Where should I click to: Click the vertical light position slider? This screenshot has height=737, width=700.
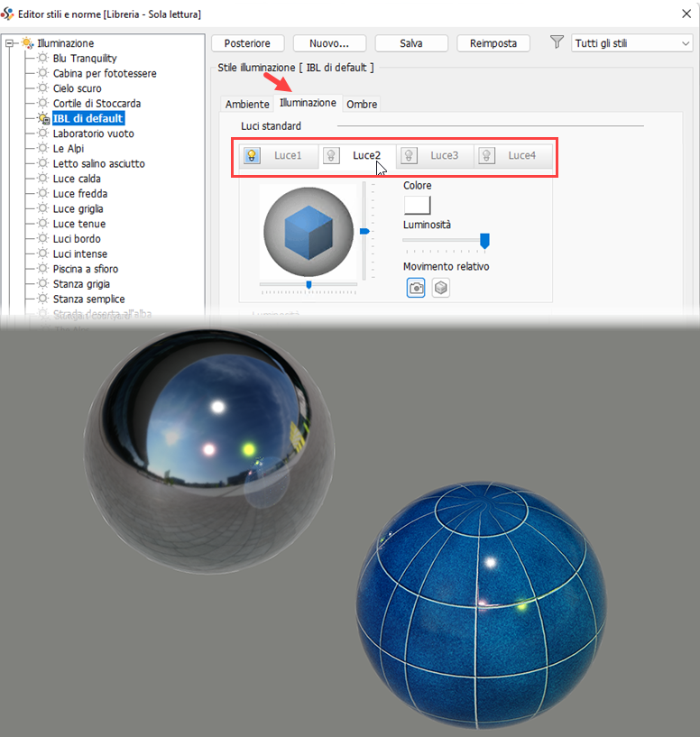pyautogui.click(x=364, y=231)
